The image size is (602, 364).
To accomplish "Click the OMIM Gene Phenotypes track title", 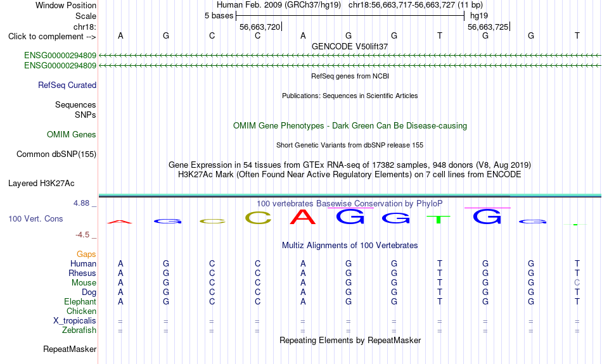I will [x=350, y=126].
